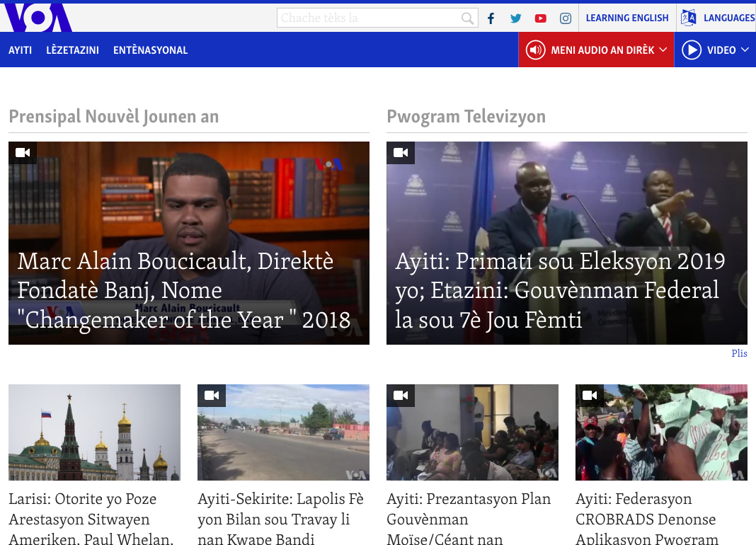Click the live audio speaker icon
The height and width of the screenshot is (545, 756).
click(x=535, y=50)
